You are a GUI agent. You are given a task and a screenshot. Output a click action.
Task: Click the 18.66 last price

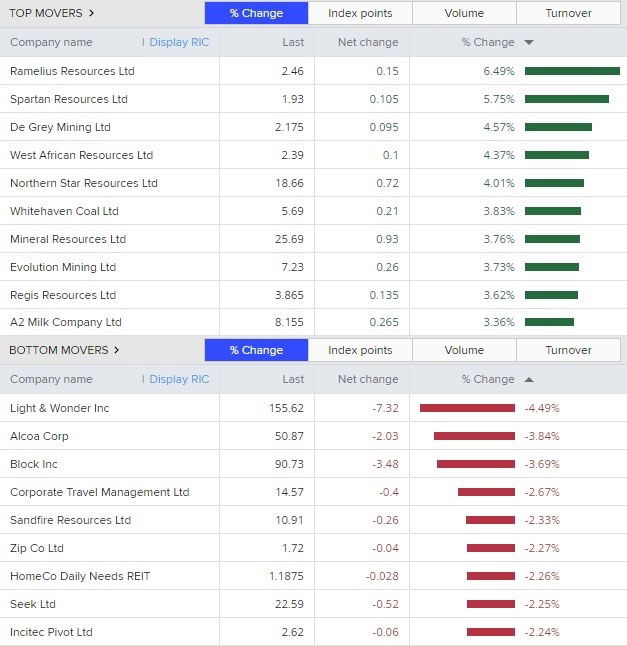290,183
